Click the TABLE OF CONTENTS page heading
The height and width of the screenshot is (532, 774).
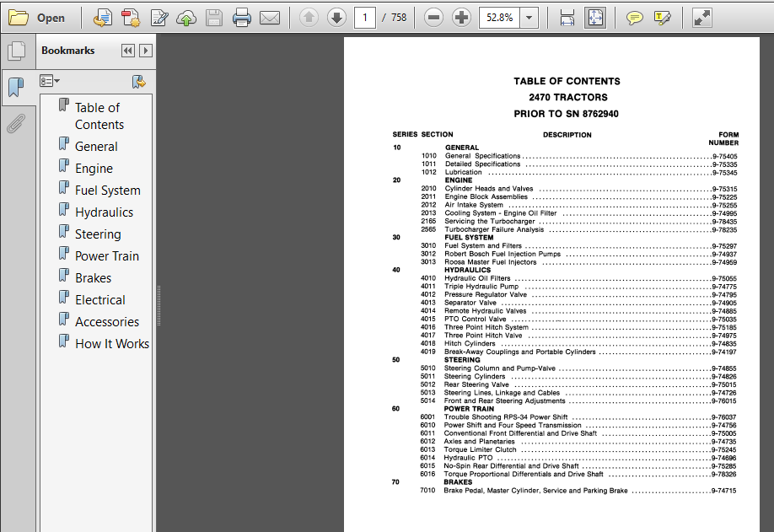coord(567,82)
